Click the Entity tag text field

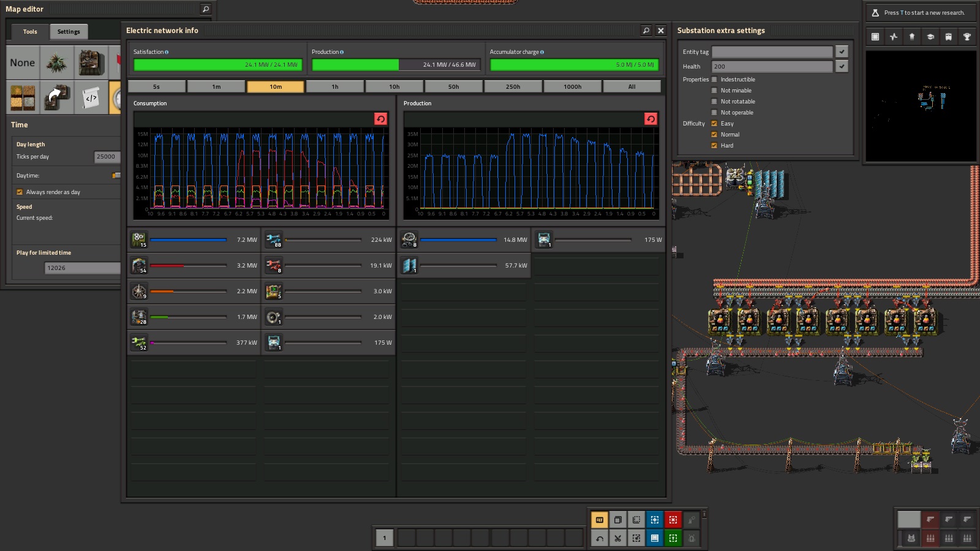(772, 52)
